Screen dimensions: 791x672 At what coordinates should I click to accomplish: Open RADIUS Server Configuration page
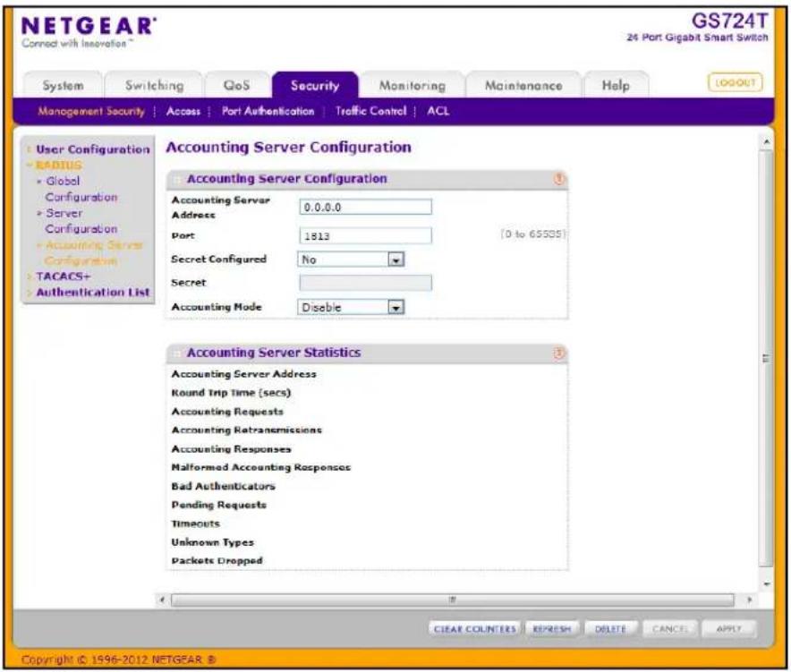(81, 221)
